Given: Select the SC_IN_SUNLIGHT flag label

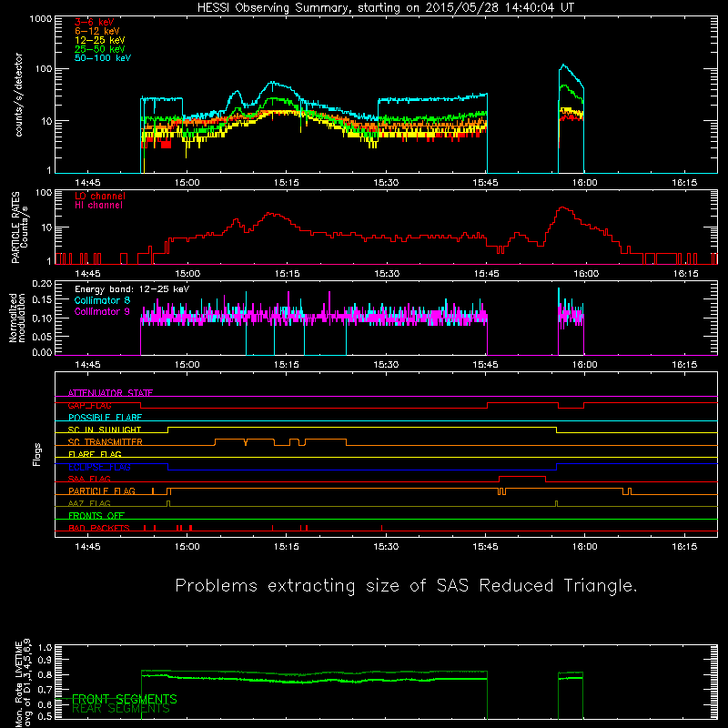Looking at the screenshot, I should (105, 430).
